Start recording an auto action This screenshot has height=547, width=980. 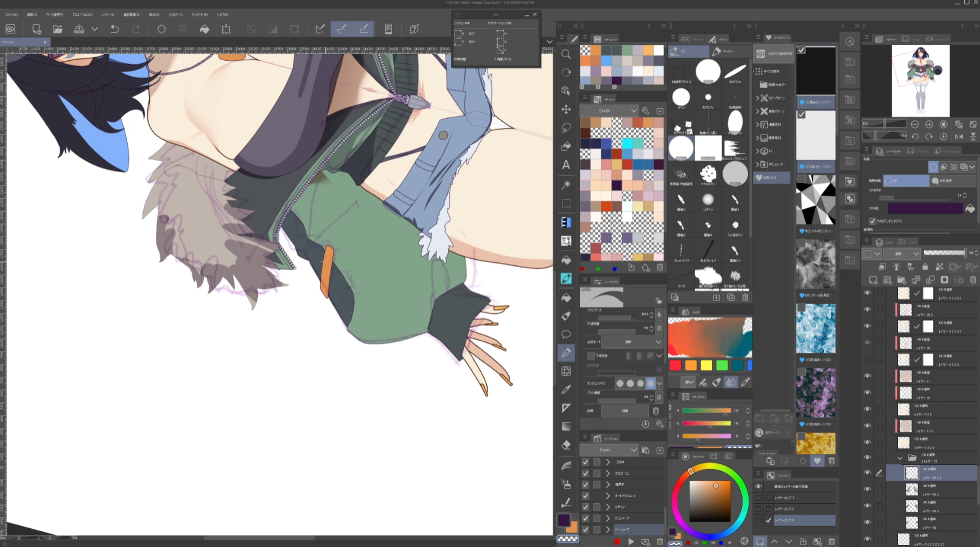pyautogui.click(x=617, y=542)
